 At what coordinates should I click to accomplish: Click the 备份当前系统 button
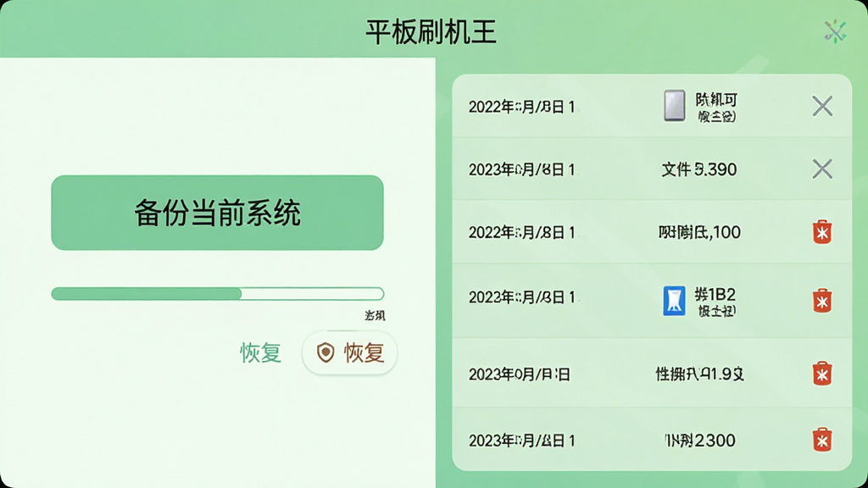(x=217, y=213)
